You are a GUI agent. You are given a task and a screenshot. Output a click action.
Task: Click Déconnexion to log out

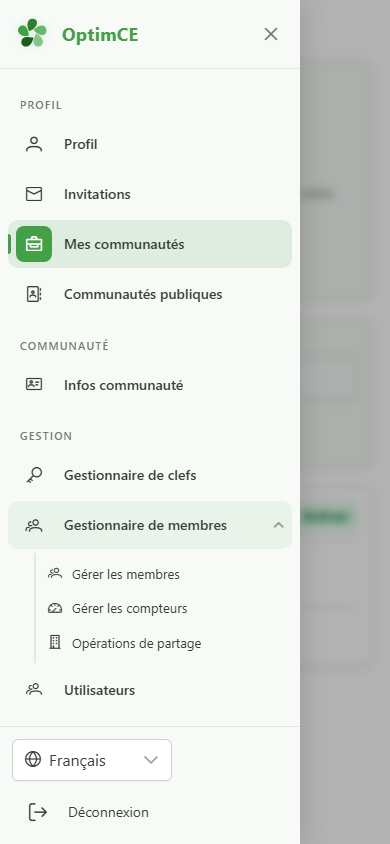tap(108, 812)
